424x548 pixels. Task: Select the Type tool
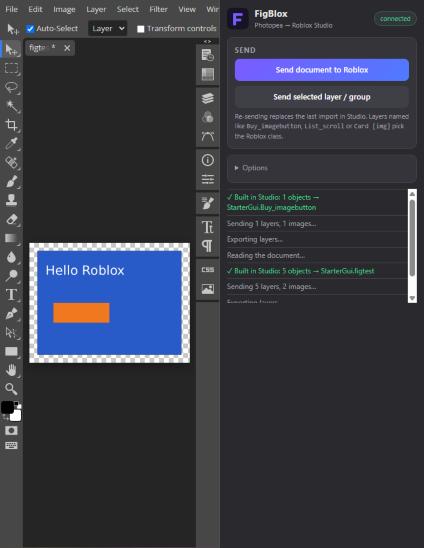click(x=11, y=295)
